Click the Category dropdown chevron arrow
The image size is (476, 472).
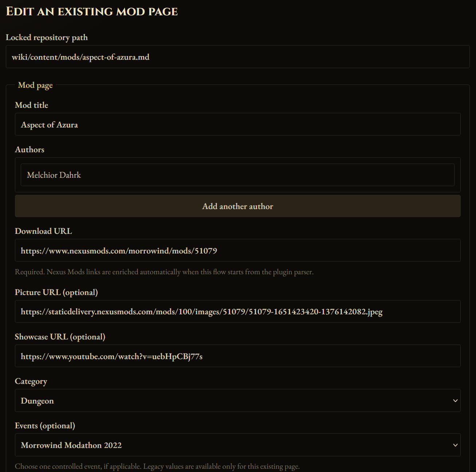click(x=455, y=401)
